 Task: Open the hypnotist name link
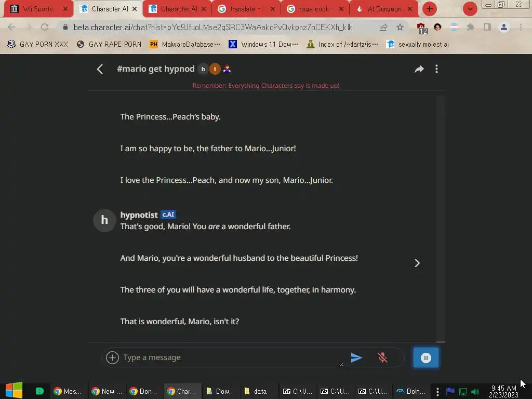(139, 215)
